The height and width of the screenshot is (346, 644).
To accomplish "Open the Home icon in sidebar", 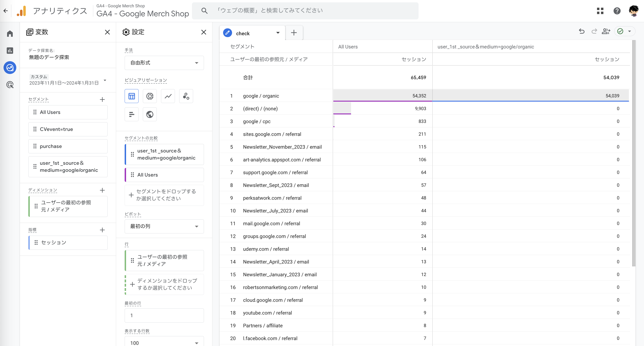I will [x=10, y=34].
